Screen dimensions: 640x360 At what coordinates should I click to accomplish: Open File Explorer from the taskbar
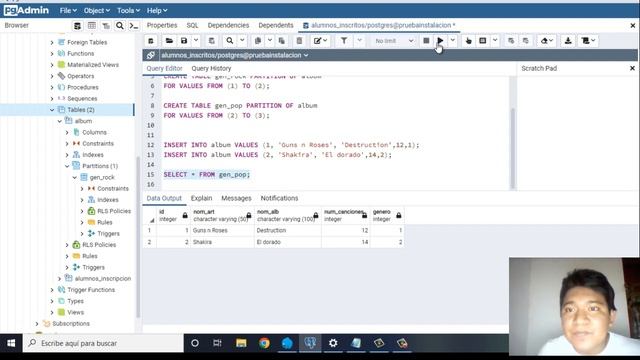pyautogui.click(x=241, y=343)
